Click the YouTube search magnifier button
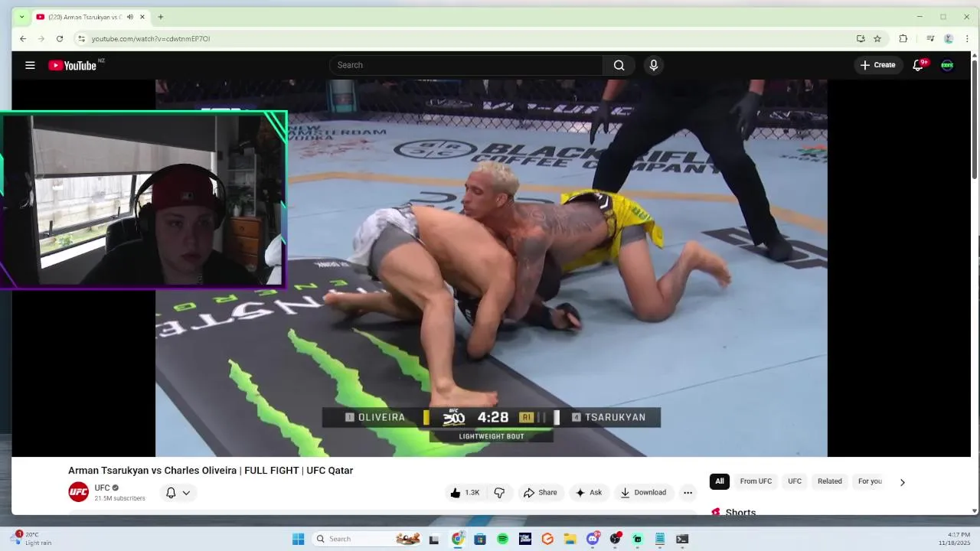Screen dimensions: 980x551 tap(619, 65)
